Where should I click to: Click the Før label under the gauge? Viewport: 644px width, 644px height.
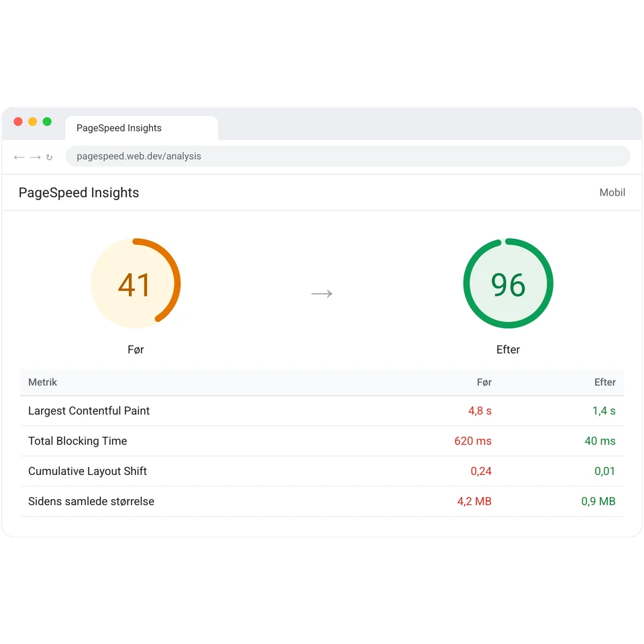[136, 350]
